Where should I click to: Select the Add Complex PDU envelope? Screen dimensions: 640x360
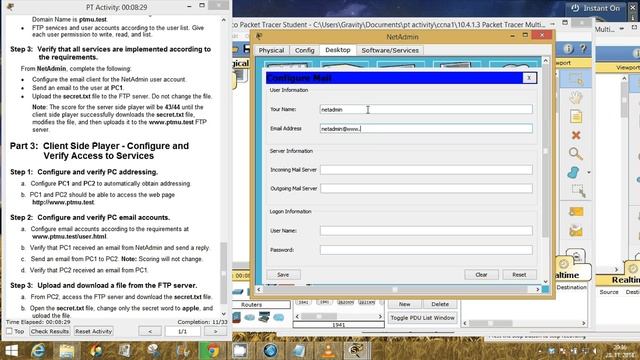click(576, 231)
